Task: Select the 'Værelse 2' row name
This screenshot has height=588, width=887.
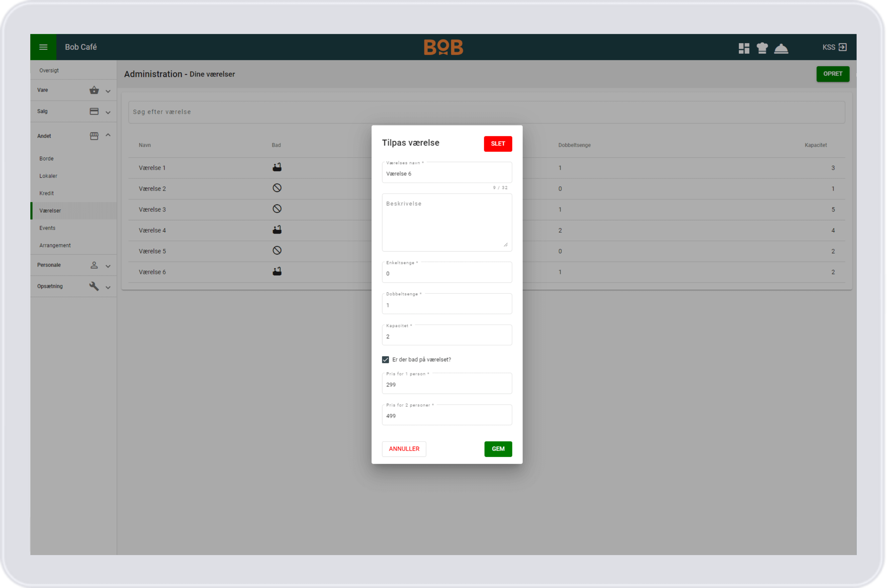Action: [152, 189]
